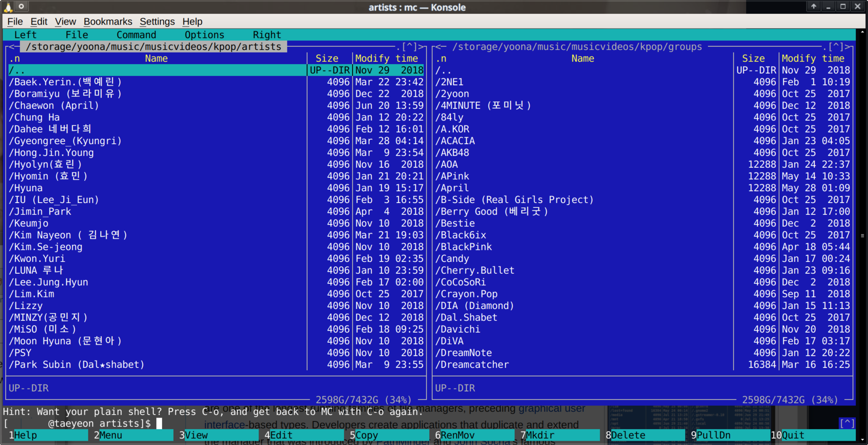Click the right panel '.n' sort indicator
Viewport: 868px width, 445px height.
coord(441,58)
